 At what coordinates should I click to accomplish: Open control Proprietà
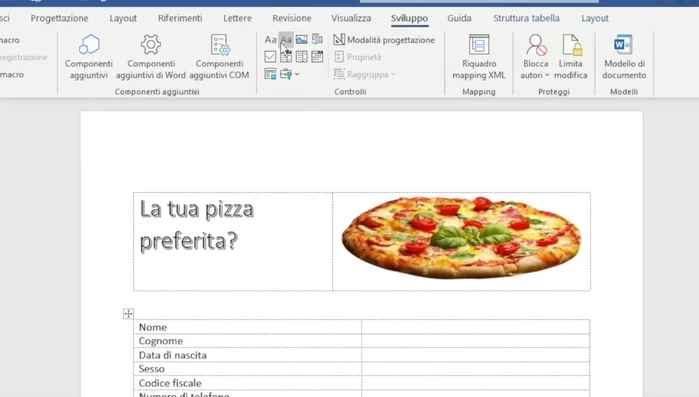[x=358, y=57]
